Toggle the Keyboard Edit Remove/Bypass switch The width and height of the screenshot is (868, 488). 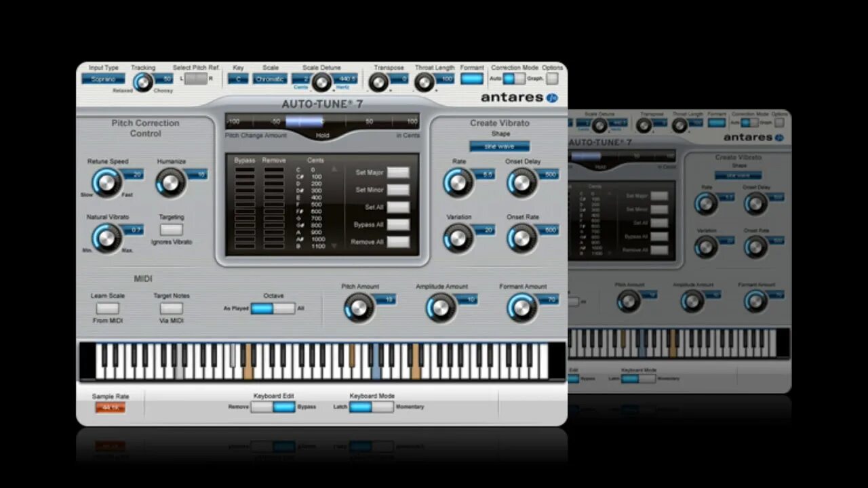click(x=273, y=407)
